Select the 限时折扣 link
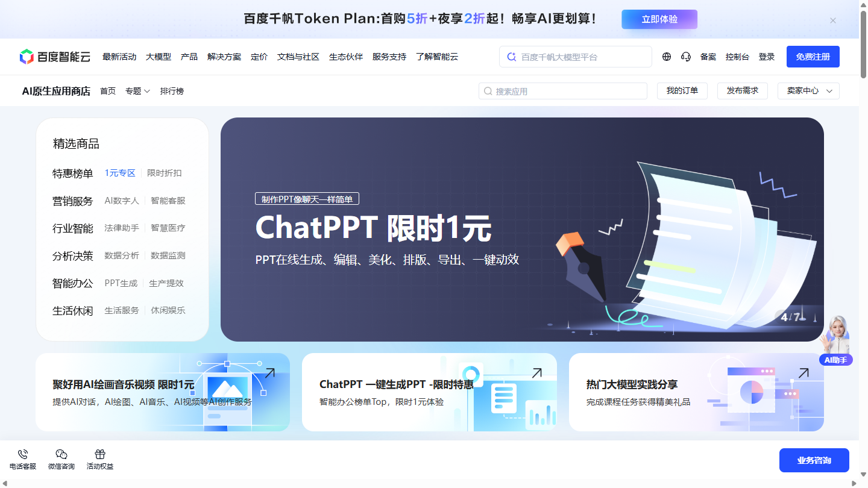This screenshot has height=488, width=868. point(165,173)
